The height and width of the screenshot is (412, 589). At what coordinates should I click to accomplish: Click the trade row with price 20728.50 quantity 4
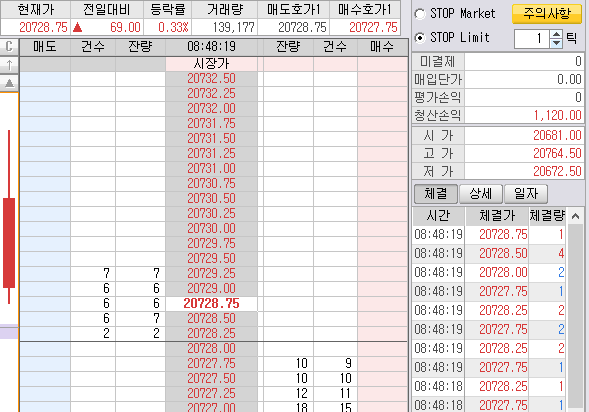click(489, 254)
